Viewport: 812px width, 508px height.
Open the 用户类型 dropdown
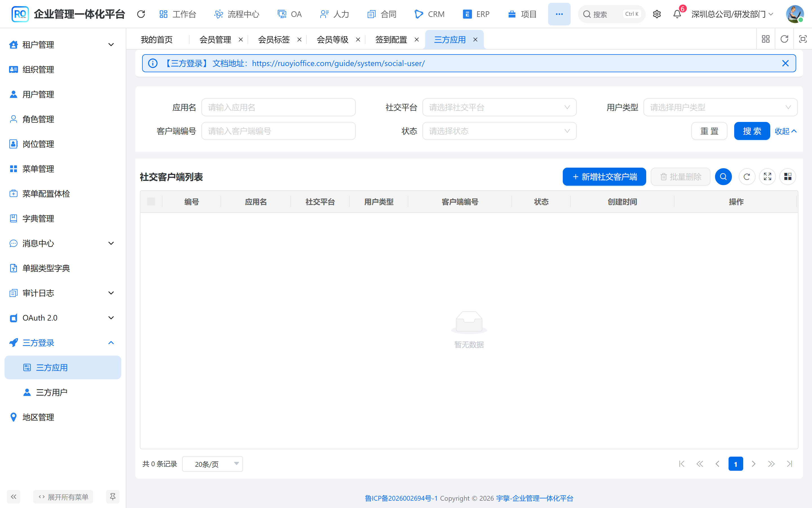point(720,108)
